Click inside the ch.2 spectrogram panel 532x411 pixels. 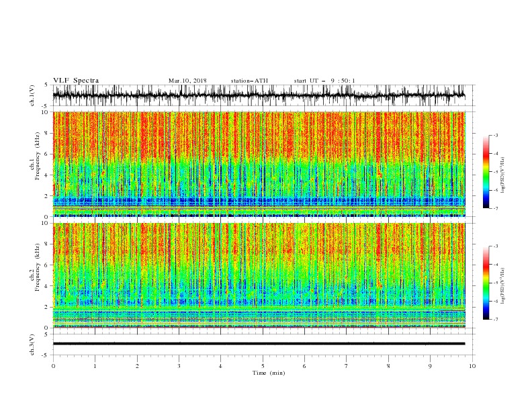(x=259, y=275)
